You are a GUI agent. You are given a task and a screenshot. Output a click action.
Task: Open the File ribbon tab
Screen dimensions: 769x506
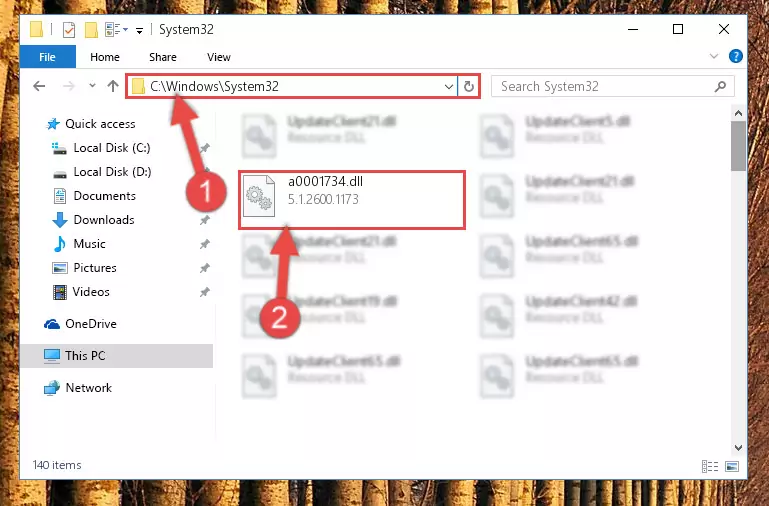pyautogui.click(x=48, y=57)
